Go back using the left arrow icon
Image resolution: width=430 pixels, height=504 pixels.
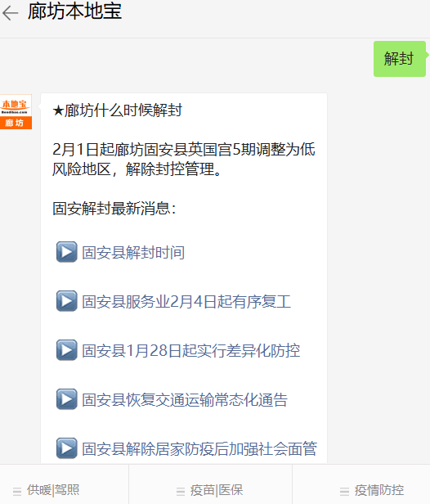10,13
